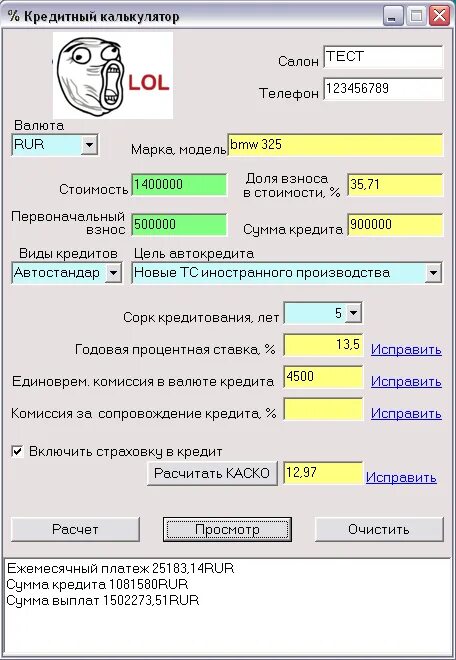Click the Сумма кредита 1081580RUR result line

coord(97,585)
